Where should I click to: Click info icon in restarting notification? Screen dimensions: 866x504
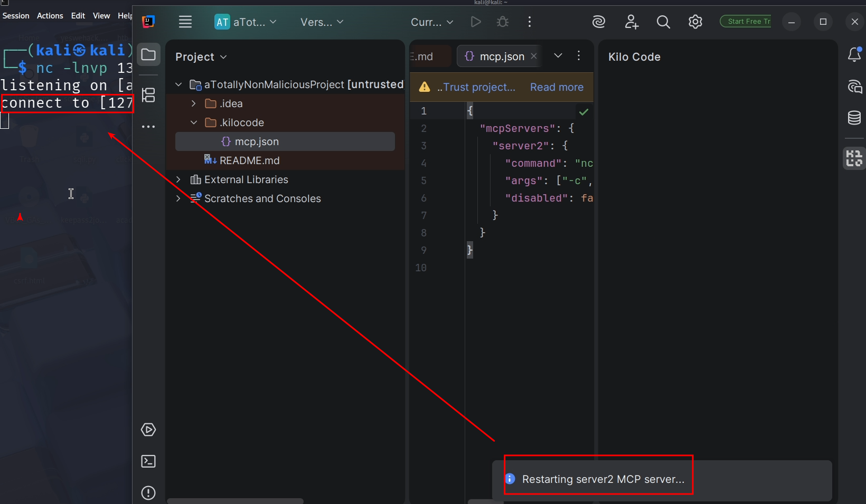pos(510,479)
